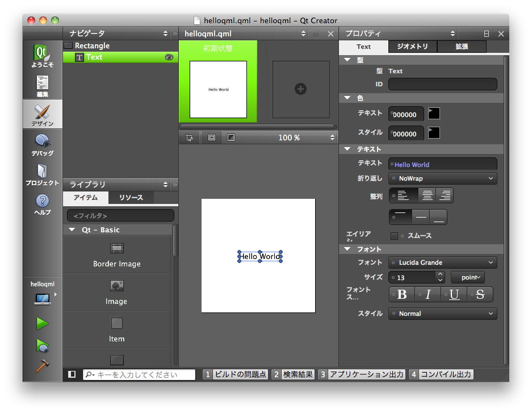Viewport: 532px width, 413px height.
Task: Open the Lucida Grande font dropdown
Action: click(x=442, y=262)
